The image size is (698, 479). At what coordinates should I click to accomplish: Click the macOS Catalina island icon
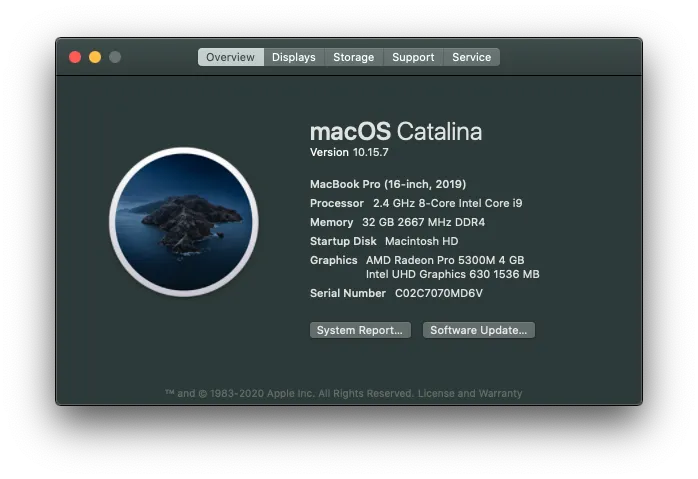coord(183,221)
